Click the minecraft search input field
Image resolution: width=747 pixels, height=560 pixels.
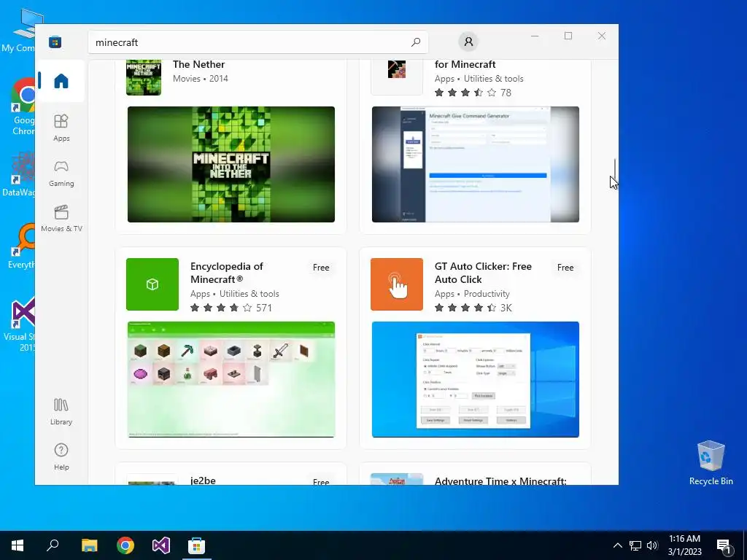point(258,42)
